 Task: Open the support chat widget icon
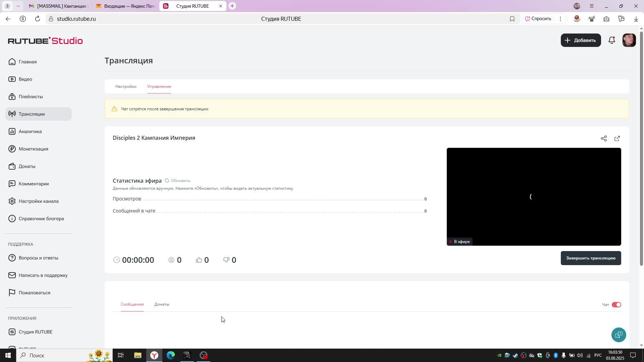coord(619,335)
